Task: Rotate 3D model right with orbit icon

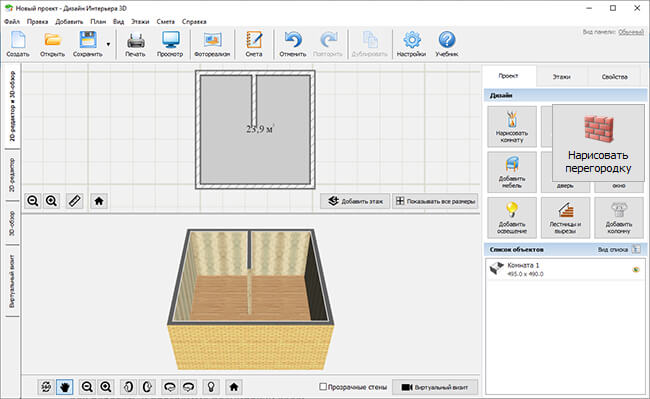Action: pos(189,387)
